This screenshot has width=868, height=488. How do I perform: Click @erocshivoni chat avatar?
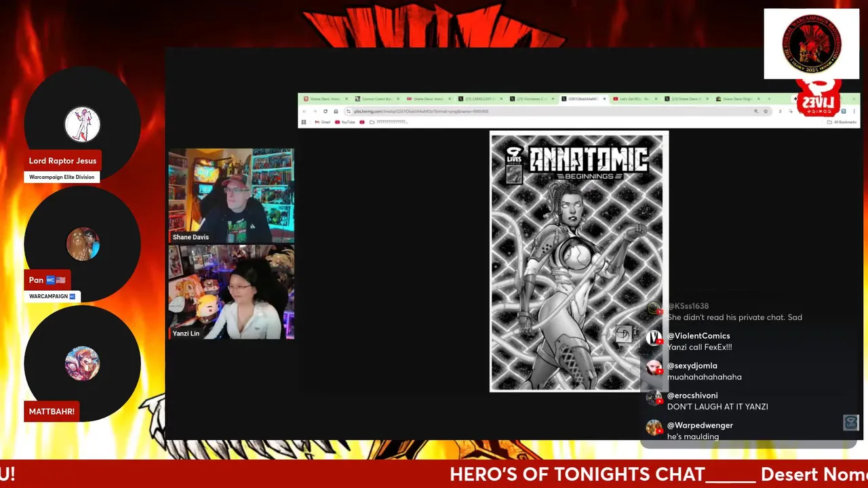coord(654,397)
